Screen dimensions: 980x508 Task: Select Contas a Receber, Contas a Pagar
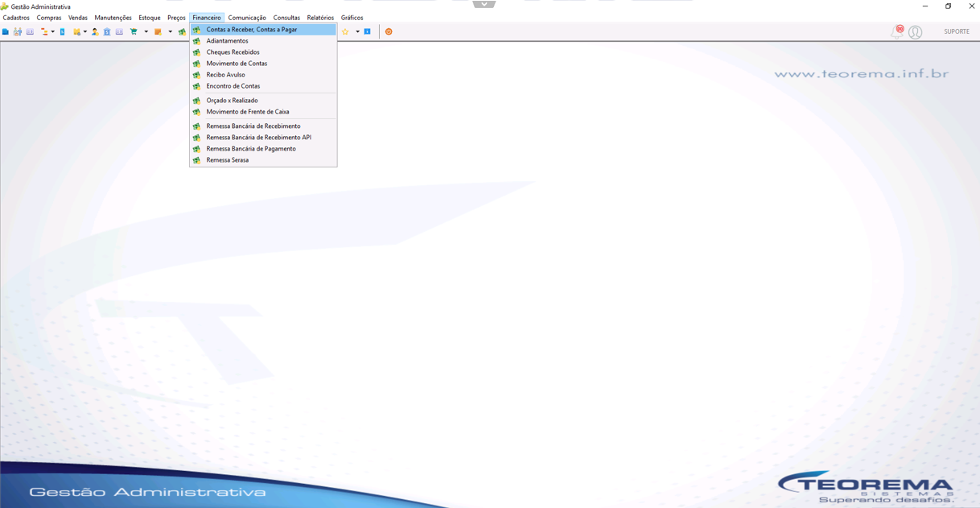pyautogui.click(x=263, y=30)
